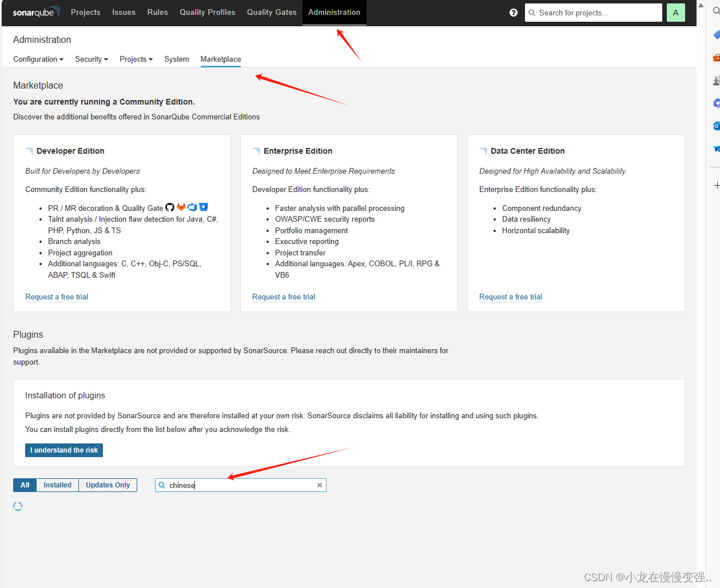Viewport: 720px width, 588px height.
Task: Open Quality Gates
Action: pos(272,13)
